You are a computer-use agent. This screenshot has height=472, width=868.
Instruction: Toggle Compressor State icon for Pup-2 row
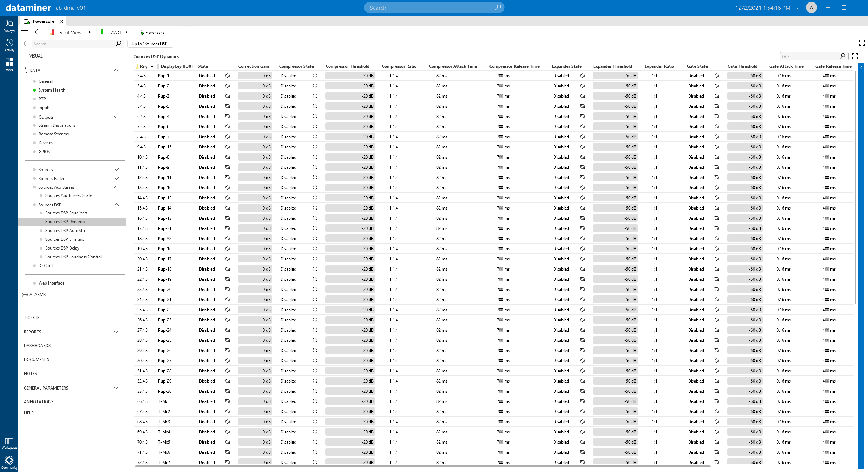coord(315,86)
